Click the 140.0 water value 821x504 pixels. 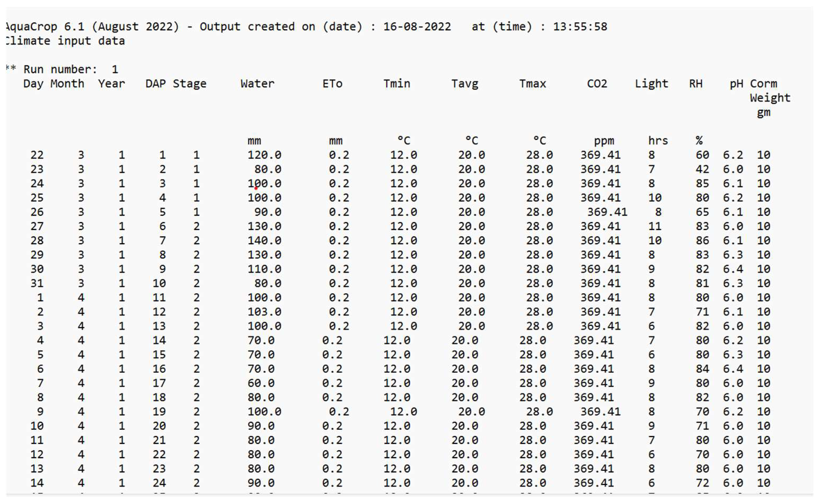click(x=264, y=241)
